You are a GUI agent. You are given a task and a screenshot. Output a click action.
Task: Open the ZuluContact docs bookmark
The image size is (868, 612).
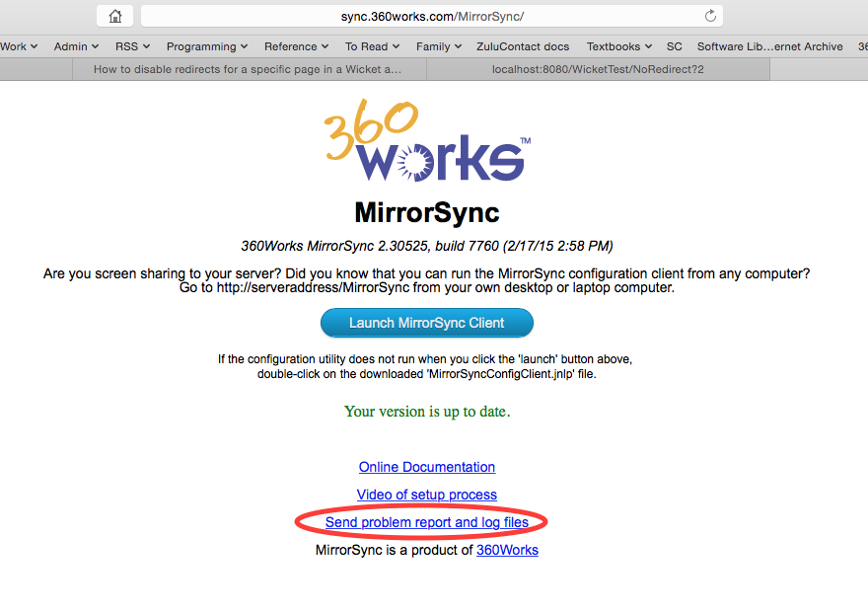523,46
